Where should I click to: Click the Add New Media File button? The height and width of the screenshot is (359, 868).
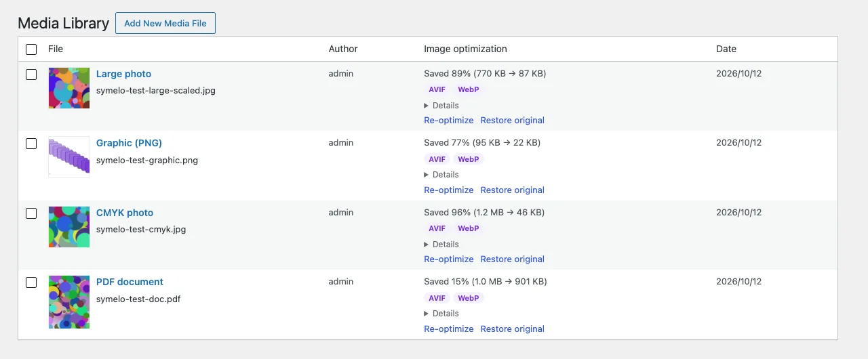[x=165, y=23]
